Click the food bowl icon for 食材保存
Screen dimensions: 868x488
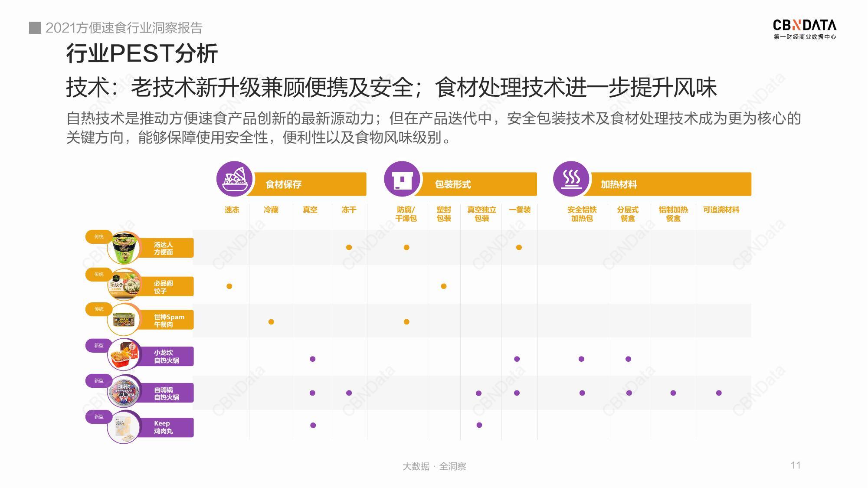(234, 179)
